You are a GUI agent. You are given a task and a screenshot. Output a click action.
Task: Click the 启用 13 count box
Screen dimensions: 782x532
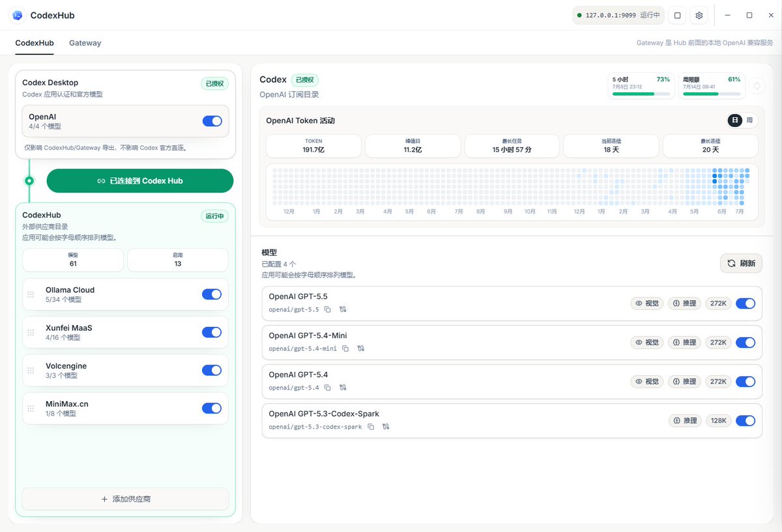coord(178,260)
